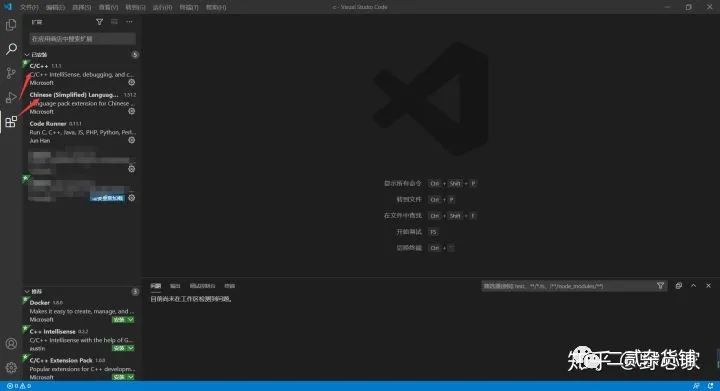
Task: Open the View (V) menu
Action: pos(108,7)
